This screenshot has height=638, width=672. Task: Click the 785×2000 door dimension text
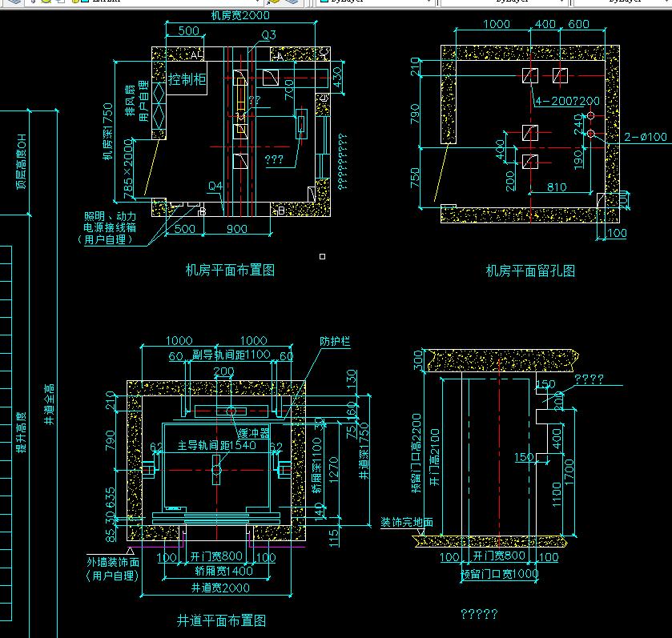click(128, 168)
